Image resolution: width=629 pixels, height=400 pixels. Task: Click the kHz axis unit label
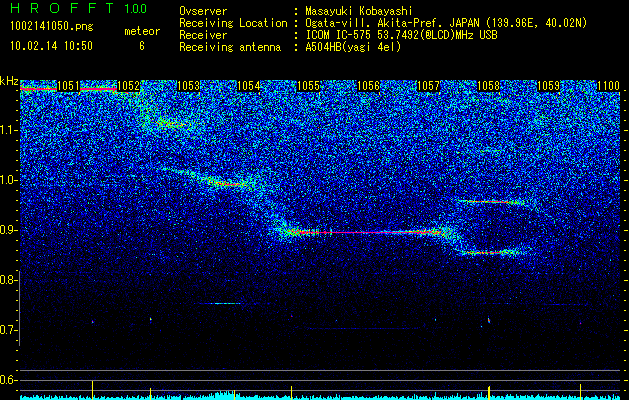(x=9, y=81)
